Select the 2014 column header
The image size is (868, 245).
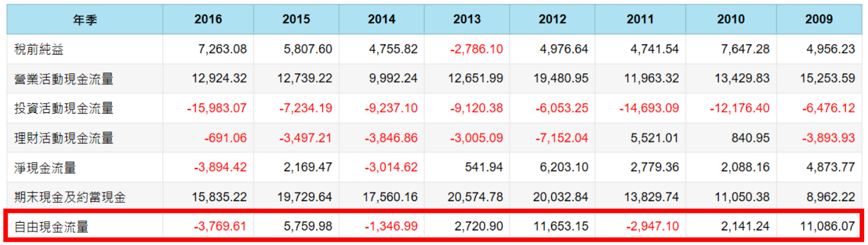[381, 20]
